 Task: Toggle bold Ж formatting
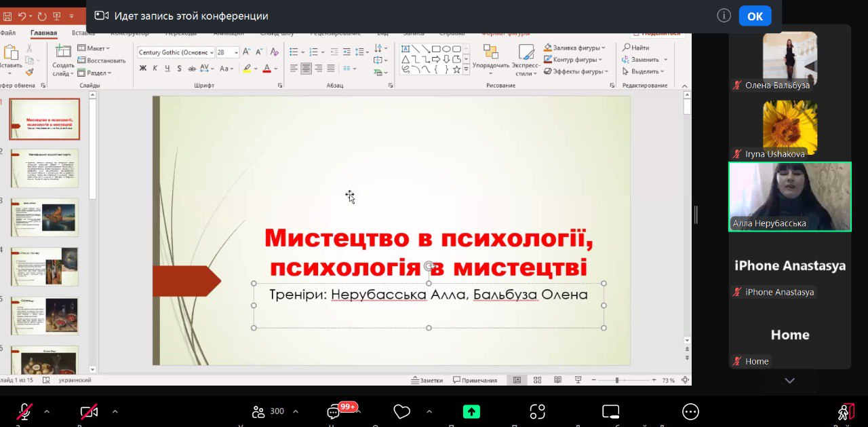coord(142,68)
